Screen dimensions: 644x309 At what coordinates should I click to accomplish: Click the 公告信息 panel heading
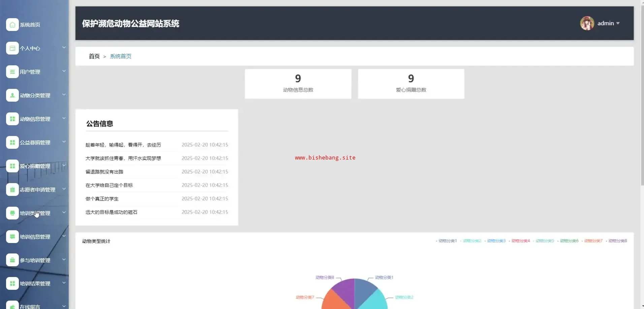coord(100,124)
